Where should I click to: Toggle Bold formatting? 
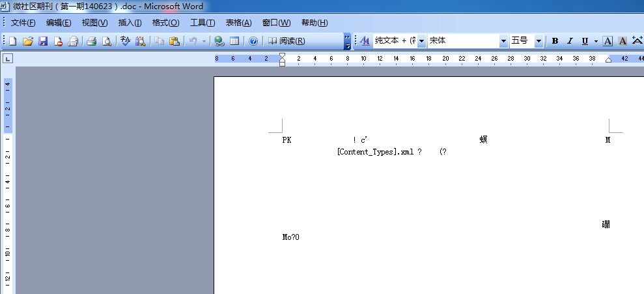555,41
